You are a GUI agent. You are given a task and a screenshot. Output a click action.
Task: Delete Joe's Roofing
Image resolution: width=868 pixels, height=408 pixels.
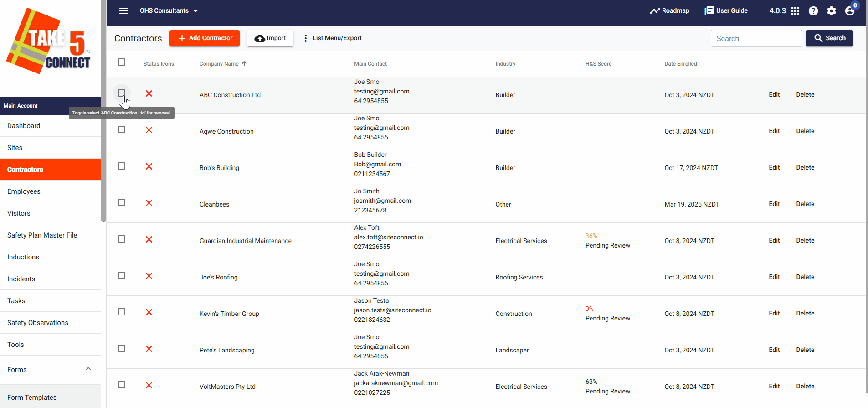(805, 277)
